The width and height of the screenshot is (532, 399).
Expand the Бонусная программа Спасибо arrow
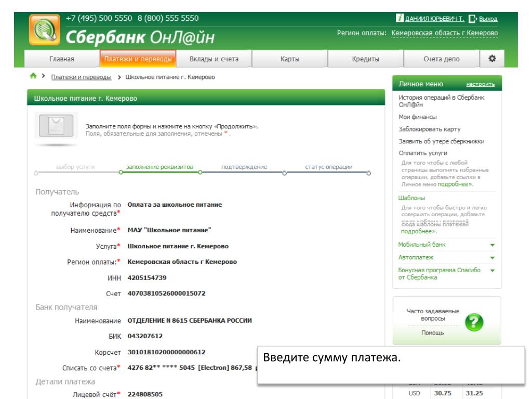[493, 271]
